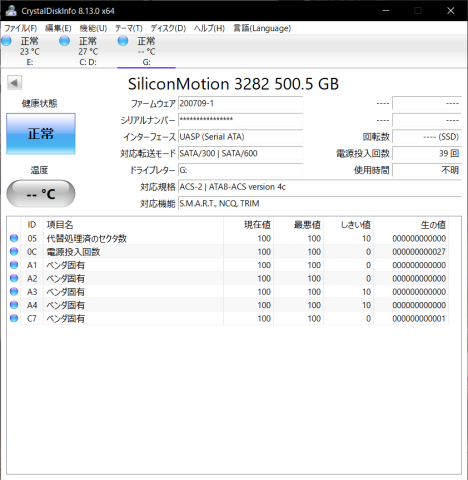468x480 pixels.
Task: Click the 温度 label
Action: 39,170
